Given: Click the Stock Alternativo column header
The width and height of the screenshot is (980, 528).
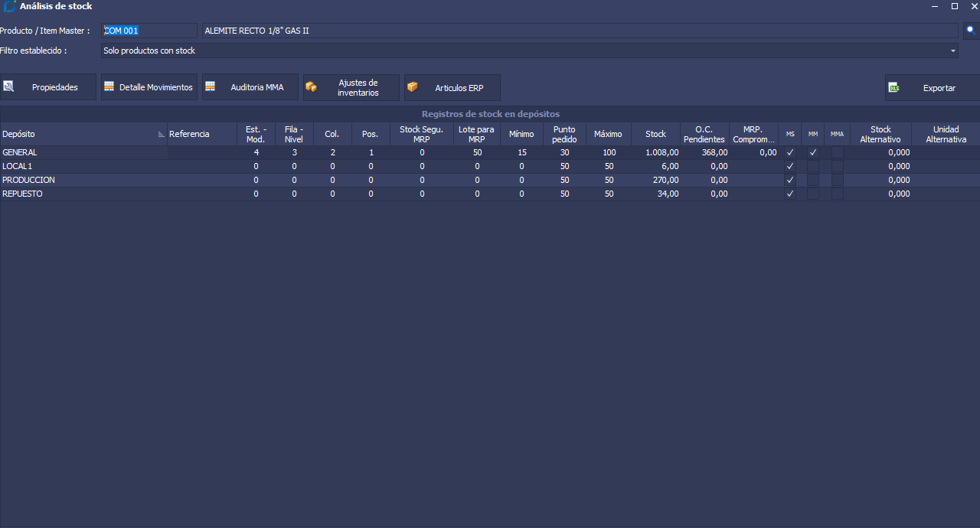Looking at the screenshot, I should (x=880, y=134).
